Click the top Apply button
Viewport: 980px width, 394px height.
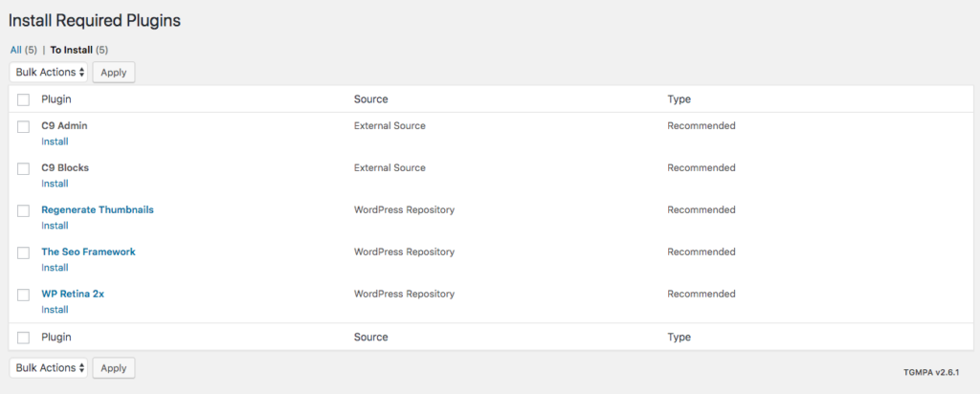coord(114,72)
